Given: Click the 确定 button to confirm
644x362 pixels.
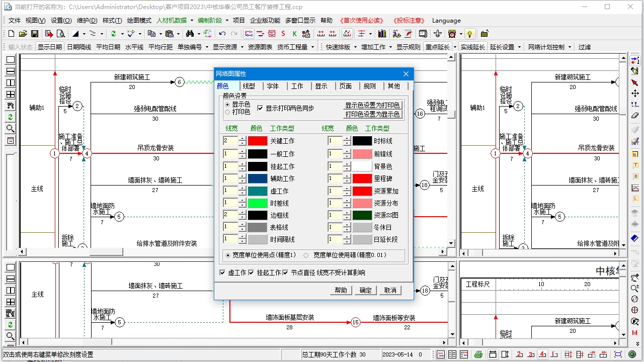Looking at the screenshot, I should tap(365, 290).
